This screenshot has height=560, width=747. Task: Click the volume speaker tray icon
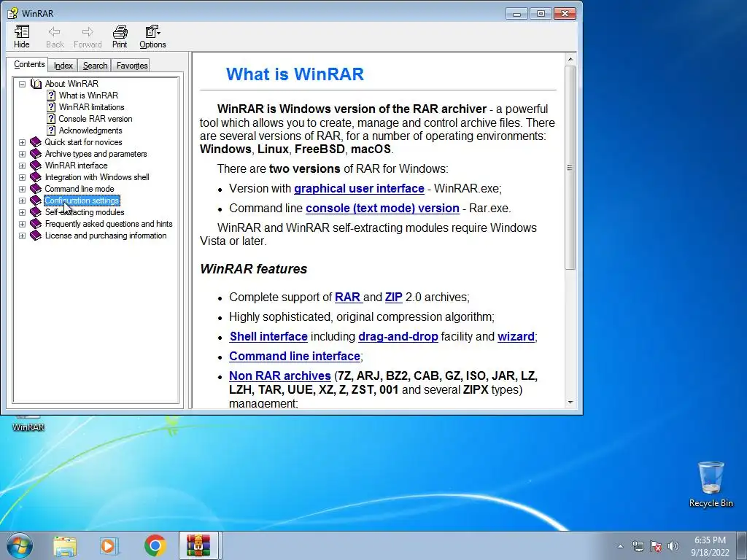(x=673, y=546)
